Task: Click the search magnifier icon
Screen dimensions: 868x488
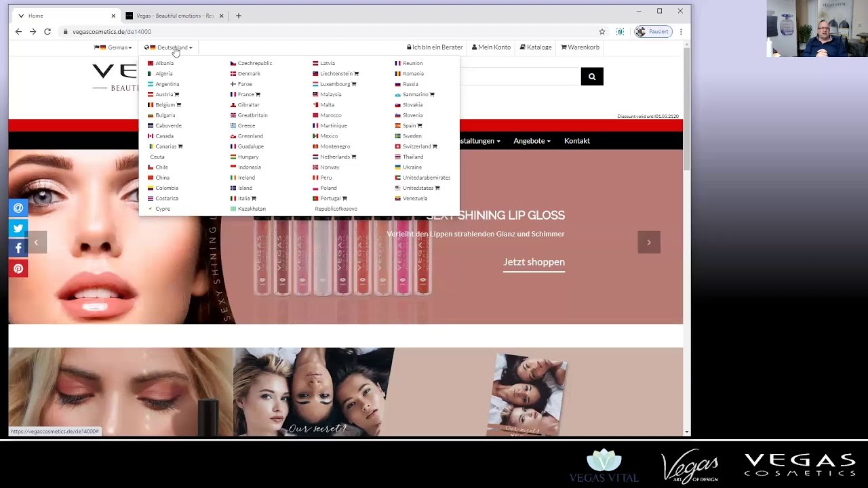Action: (591, 76)
